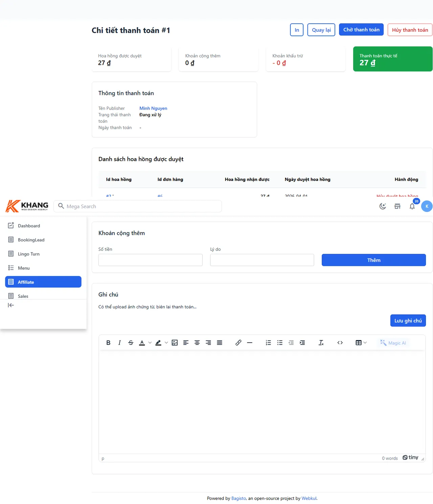The height and width of the screenshot is (504, 433).
Task: Click Id hoa hồng column header
Action: pyautogui.click(x=119, y=179)
